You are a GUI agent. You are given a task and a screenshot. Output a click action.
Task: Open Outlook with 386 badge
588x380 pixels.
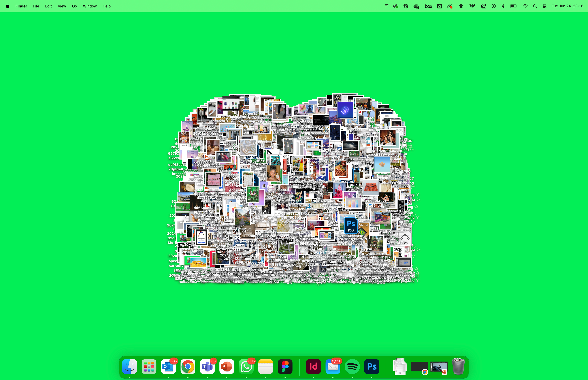pyautogui.click(x=168, y=366)
